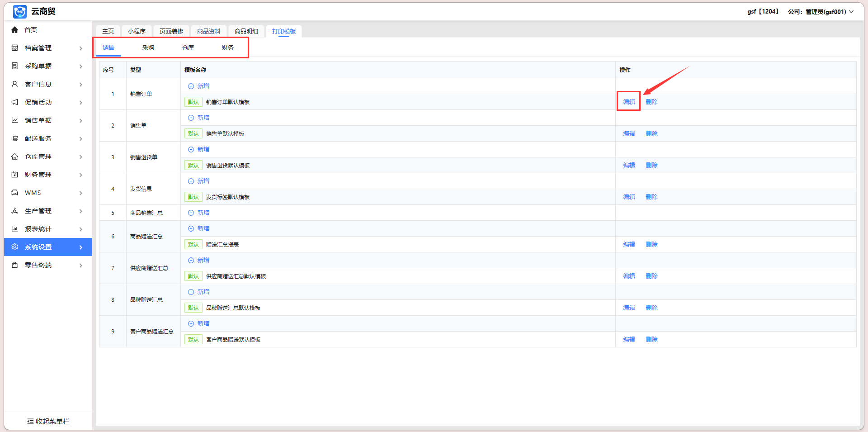Click the 销售单据 chart icon

click(x=15, y=120)
